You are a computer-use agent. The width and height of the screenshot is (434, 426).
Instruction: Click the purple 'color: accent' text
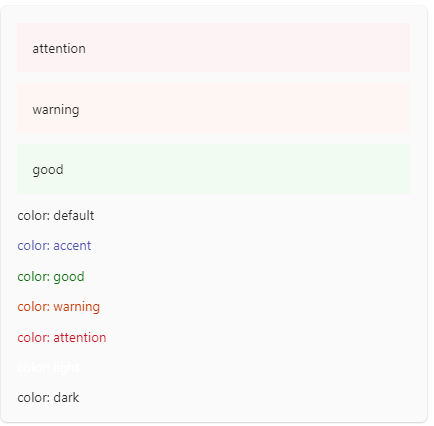coord(54,246)
